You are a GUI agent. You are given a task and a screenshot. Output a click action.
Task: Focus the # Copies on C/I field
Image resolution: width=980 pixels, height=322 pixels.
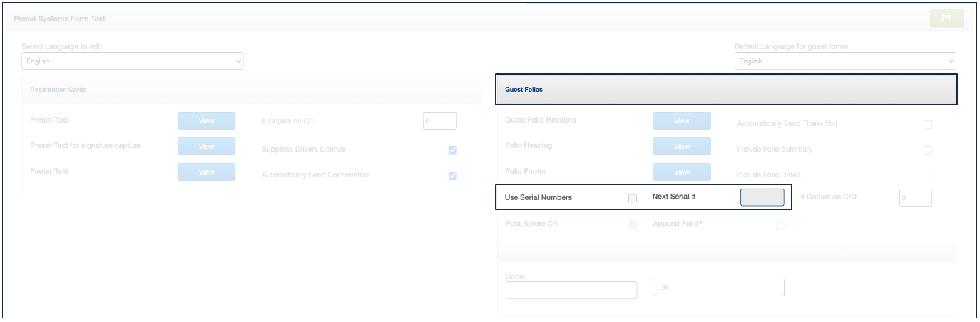pos(439,121)
